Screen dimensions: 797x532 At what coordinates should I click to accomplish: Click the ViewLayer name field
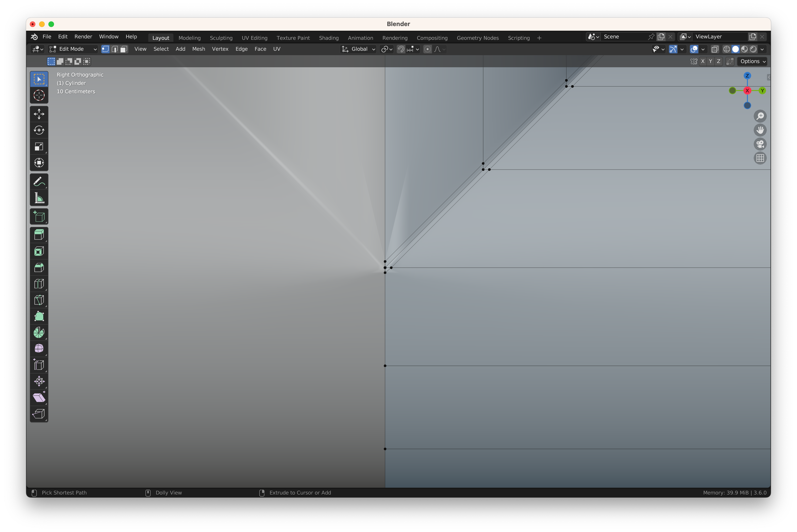[x=720, y=37]
